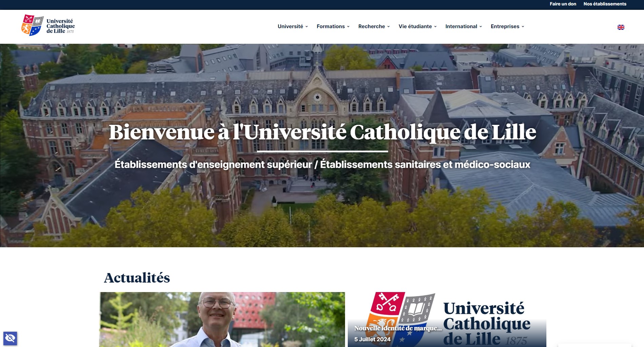Click the Faire un don link
This screenshot has height=347, width=644.
pos(563,4)
